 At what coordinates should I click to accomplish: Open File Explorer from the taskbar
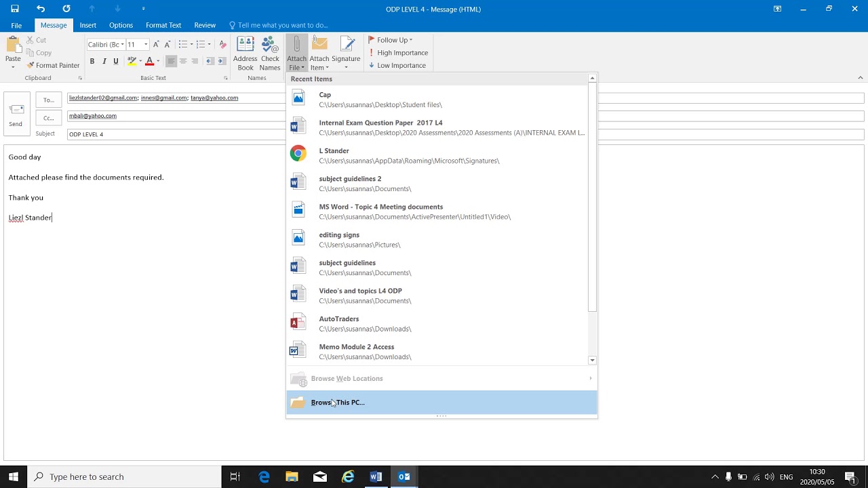coord(292,476)
